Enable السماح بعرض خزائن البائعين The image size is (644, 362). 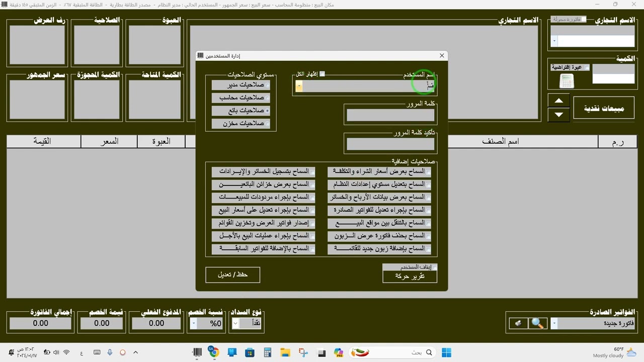(x=264, y=185)
